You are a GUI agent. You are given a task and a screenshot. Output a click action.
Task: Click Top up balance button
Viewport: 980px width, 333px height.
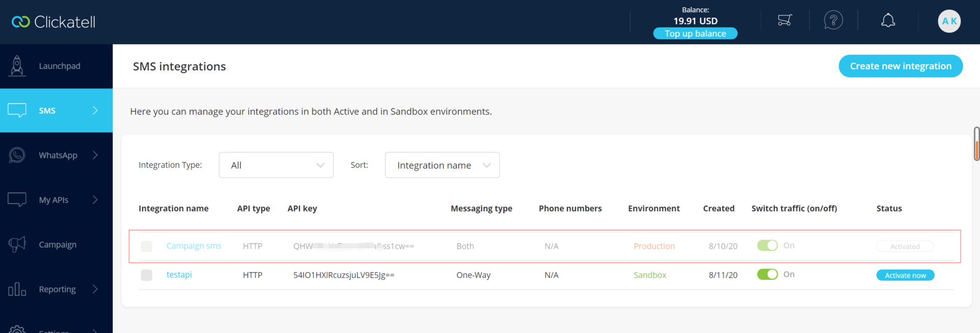point(695,33)
